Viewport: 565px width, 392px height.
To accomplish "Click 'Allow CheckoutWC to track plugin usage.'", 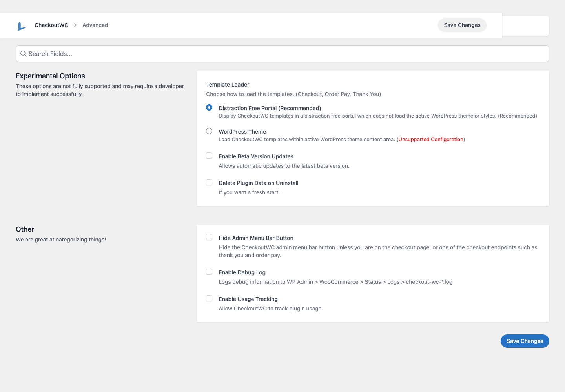I will click(x=271, y=309).
